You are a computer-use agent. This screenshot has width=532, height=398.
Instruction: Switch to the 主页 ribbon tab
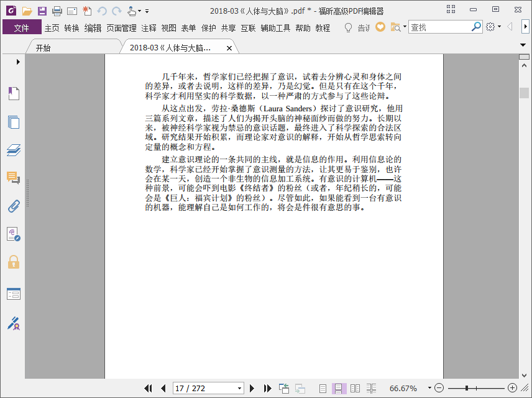click(52, 28)
